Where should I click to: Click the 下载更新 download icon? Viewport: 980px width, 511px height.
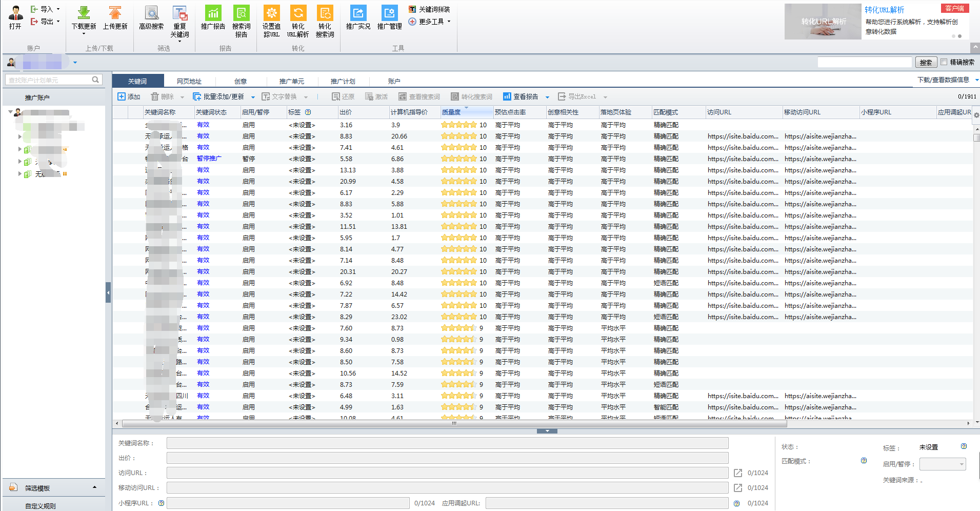[84, 14]
